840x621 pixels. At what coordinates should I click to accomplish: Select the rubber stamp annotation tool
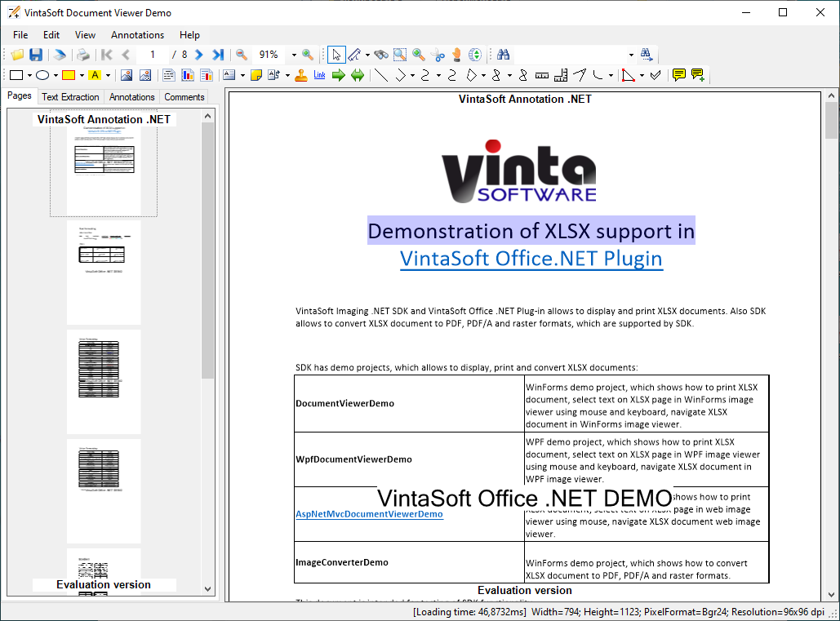[301, 76]
